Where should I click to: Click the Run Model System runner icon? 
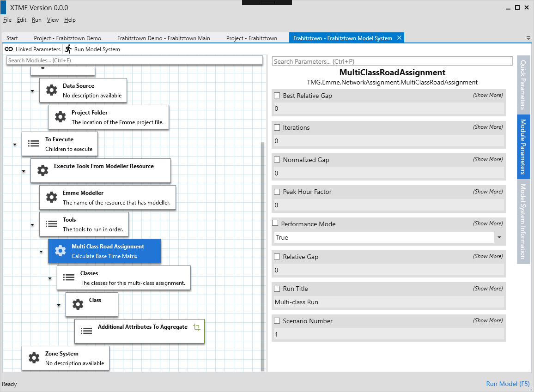68,49
